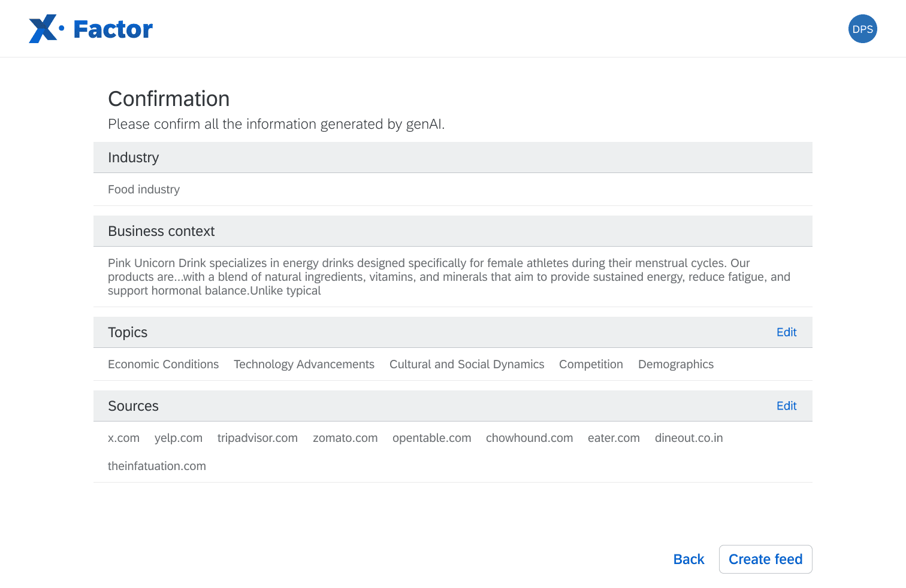This screenshot has height=588, width=906.
Task: Click the Competition topic tag
Action: 591,364
